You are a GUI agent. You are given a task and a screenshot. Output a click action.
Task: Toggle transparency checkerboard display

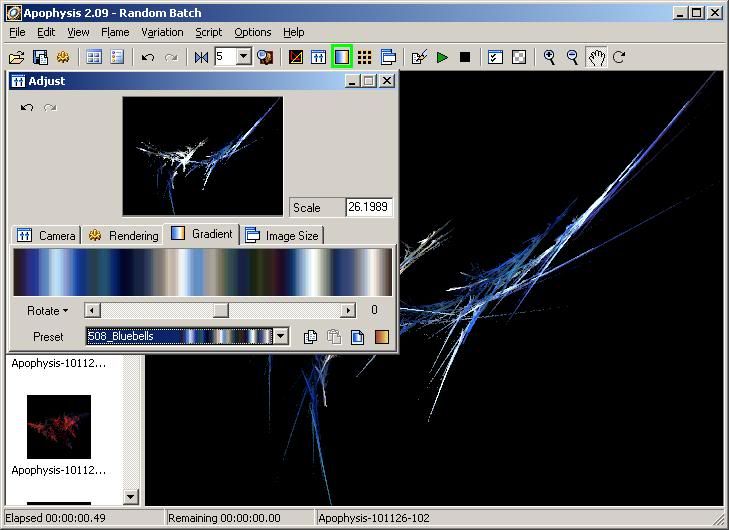519,58
